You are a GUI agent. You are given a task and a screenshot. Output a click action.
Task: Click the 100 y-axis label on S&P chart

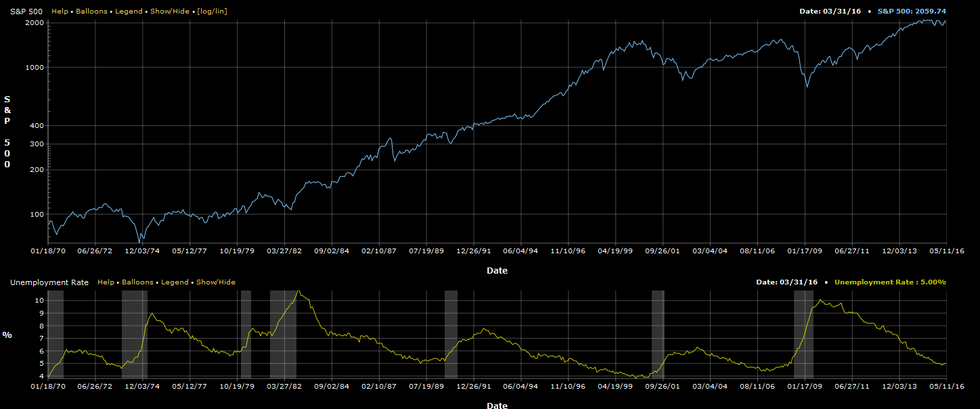(37, 215)
